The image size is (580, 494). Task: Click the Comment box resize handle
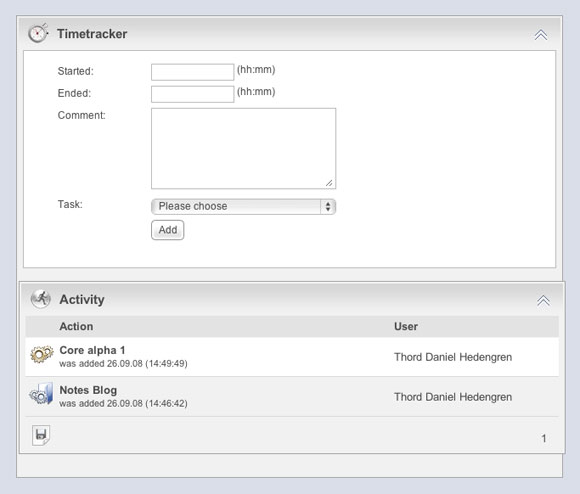[329, 183]
